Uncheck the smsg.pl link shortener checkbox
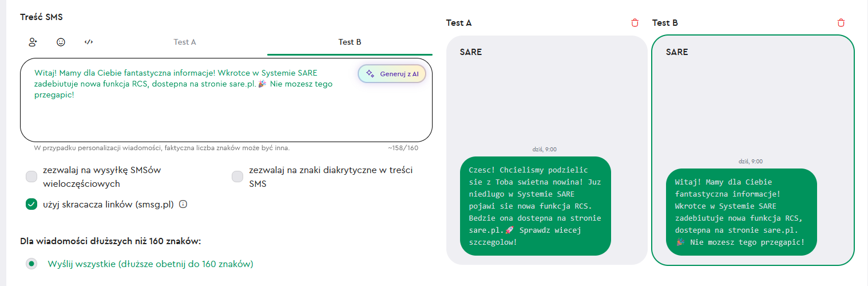The image size is (868, 286). (31, 205)
